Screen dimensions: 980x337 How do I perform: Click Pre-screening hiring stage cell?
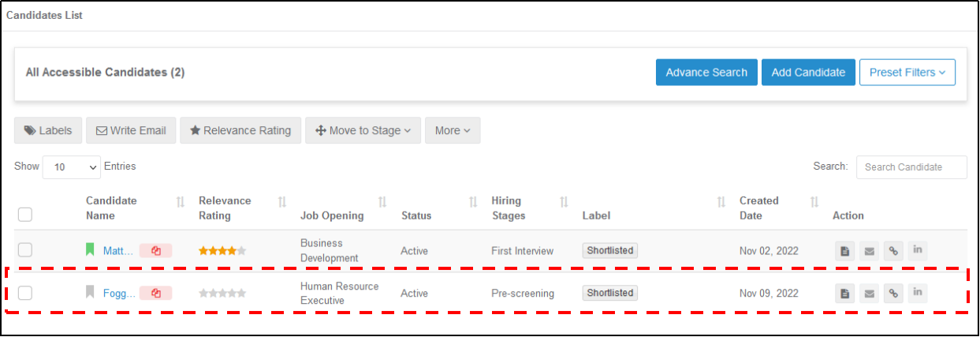(523, 294)
